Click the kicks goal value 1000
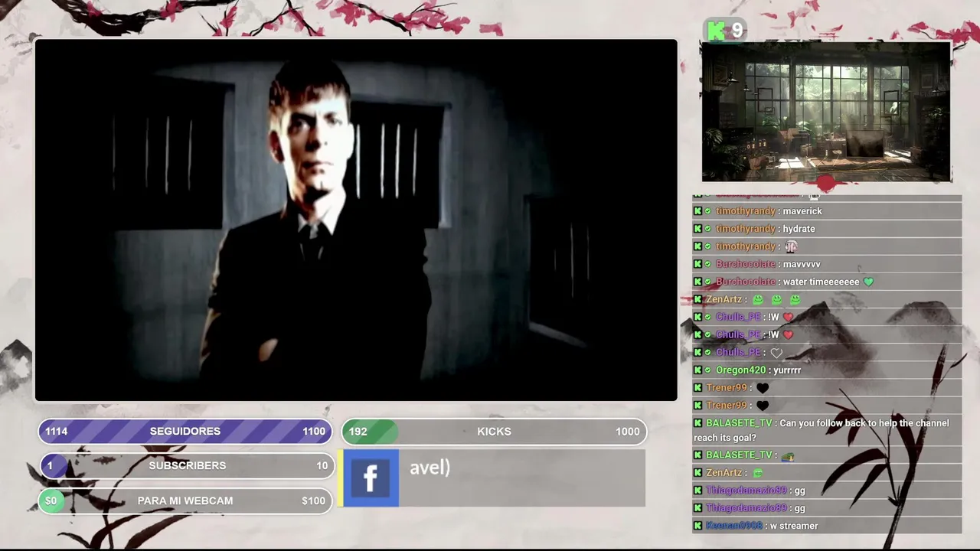 coord(628,432)
